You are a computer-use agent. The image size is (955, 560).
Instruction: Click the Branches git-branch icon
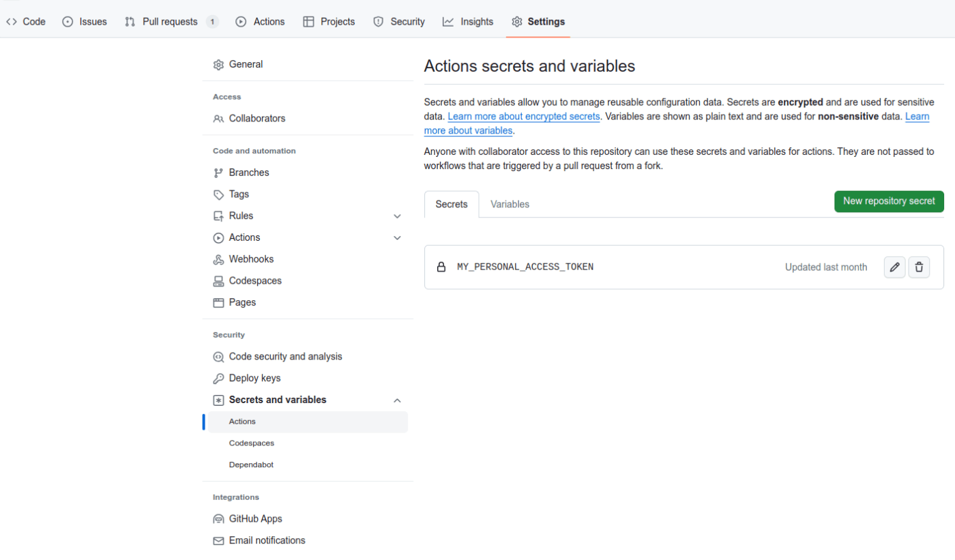[x=218, y=173]
